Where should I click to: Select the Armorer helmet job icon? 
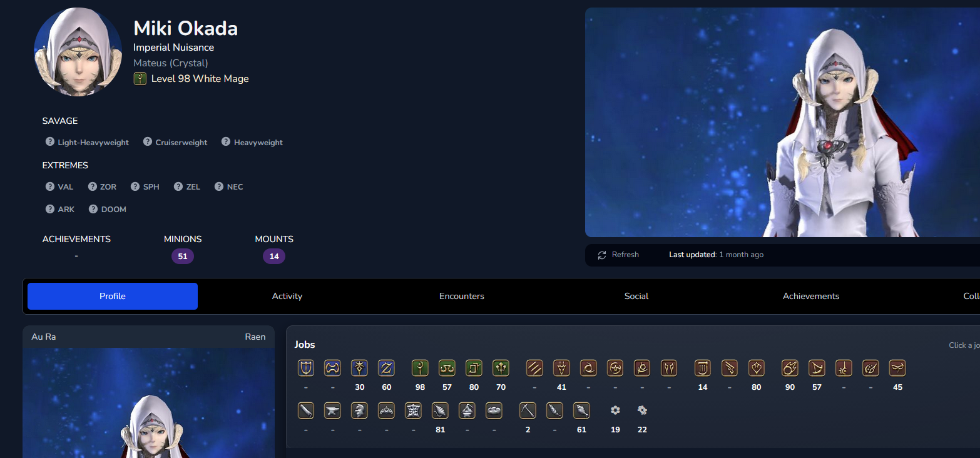pyautogui.click(x=359, y=410)
